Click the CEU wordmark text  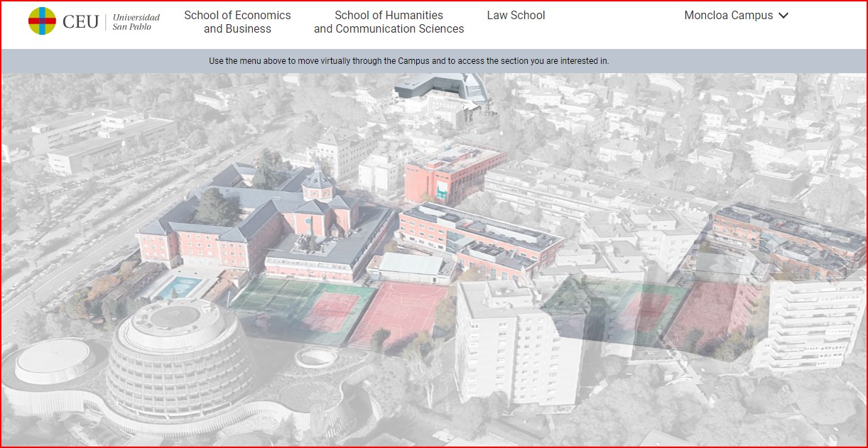point(80,22)
